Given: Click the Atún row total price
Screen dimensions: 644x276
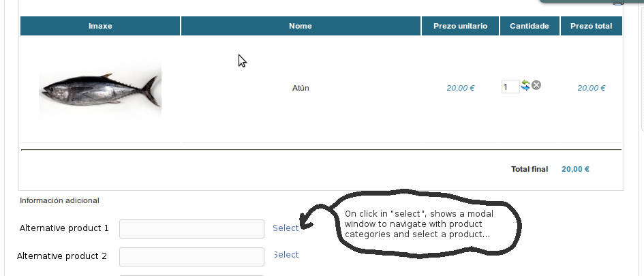Looking at the screenshot, I should tap(592, 88).
